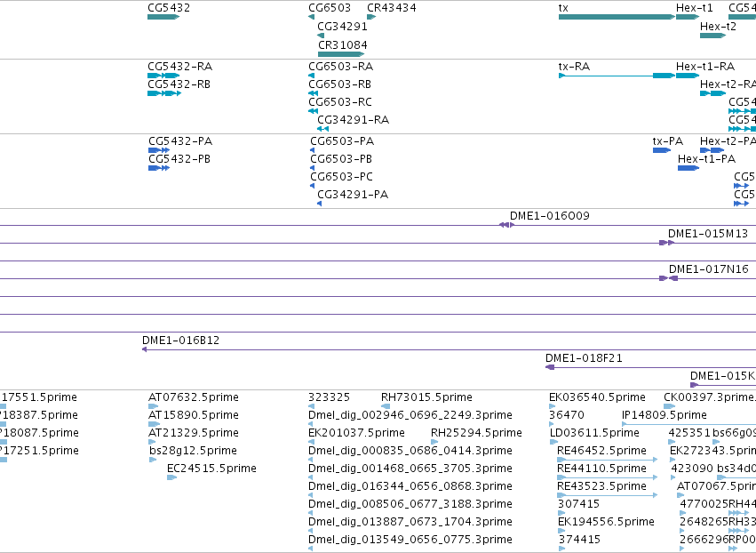Click the CG6503 gene label
This screenshot has width=756, height=553.
330,8
